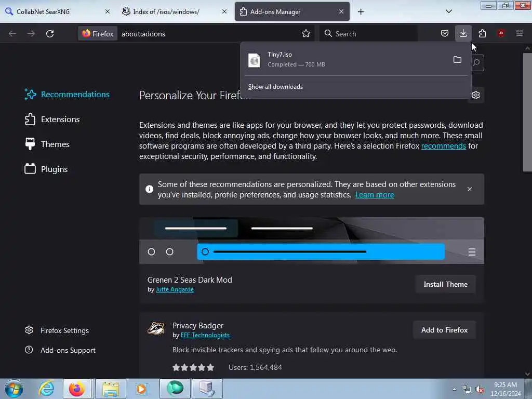The height and width of the screenshot is (399, 532).
Task: Open the Jutte Angarde author link
Action: click(175, 289)
